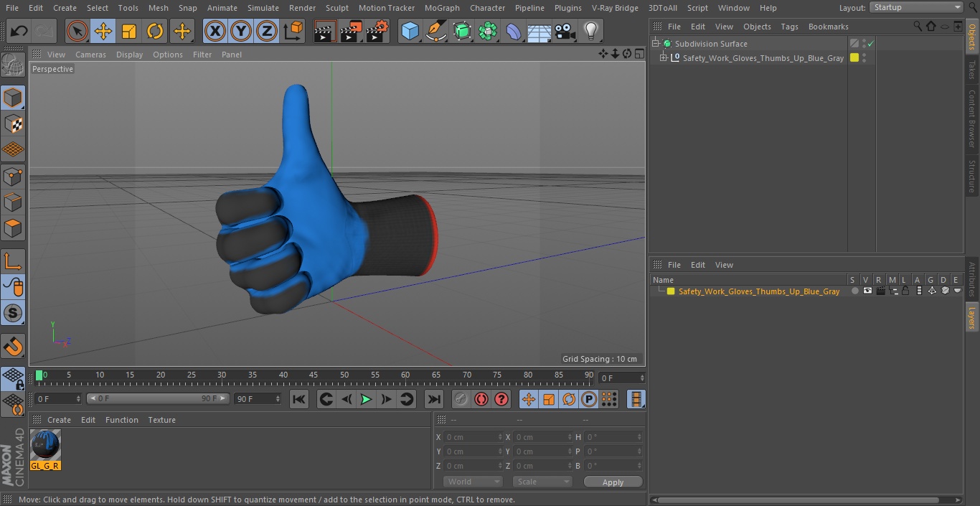
Task: Click Make Editable icon in left toolbar
Action: click(x=13, y=66)
